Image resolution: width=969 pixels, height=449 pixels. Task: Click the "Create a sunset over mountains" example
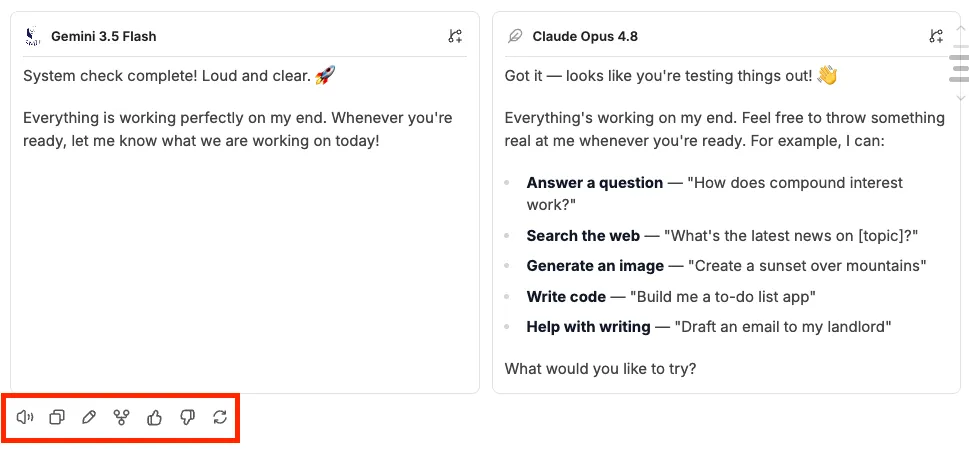pos(807,266)
